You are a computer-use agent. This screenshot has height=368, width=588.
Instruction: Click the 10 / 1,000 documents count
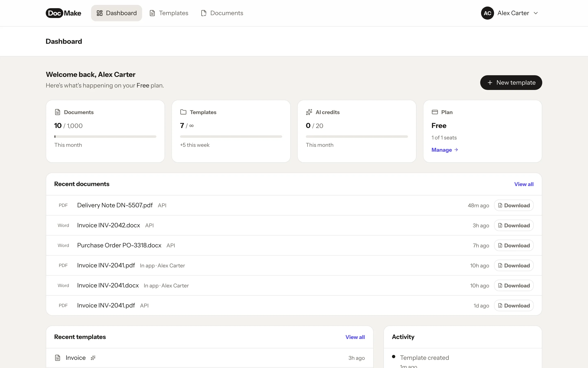click(x=68, y=126)
